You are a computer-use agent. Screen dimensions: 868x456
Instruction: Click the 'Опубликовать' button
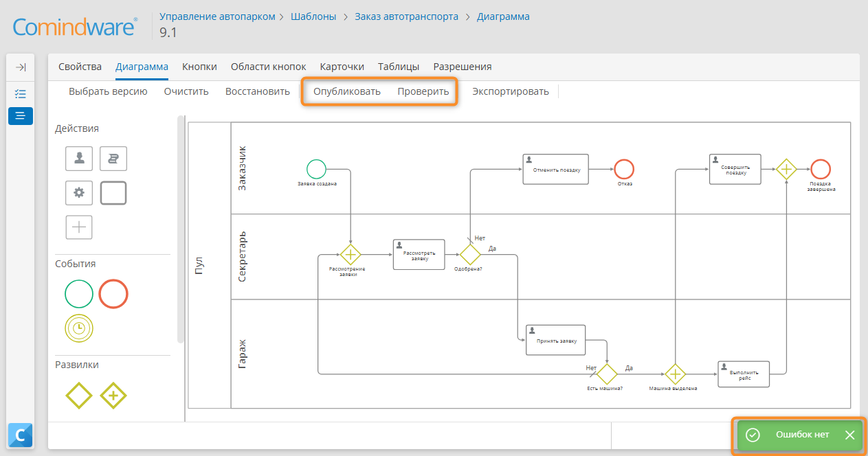347,91
